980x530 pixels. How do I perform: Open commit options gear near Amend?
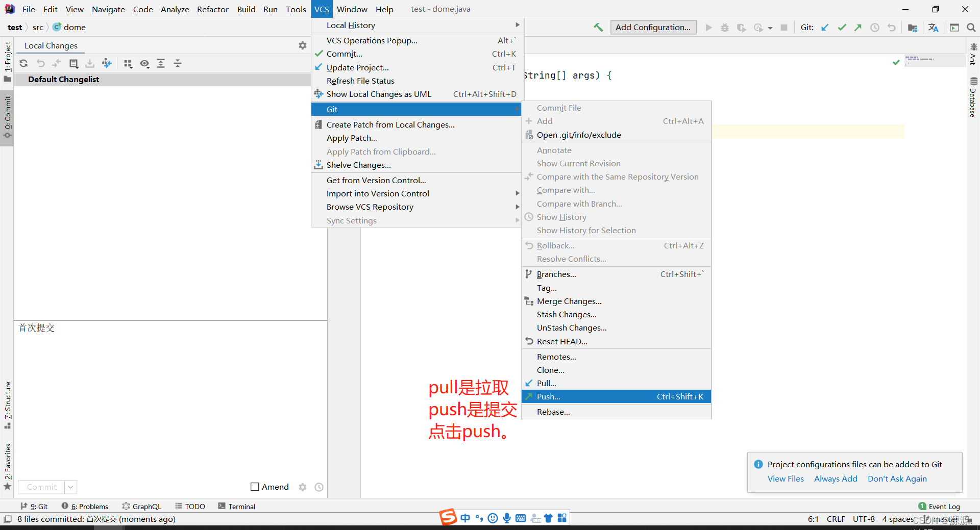(x=303, y=487)
